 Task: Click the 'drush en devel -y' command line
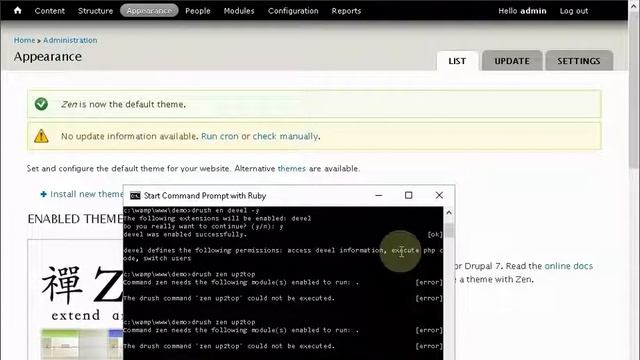[191, 211]
